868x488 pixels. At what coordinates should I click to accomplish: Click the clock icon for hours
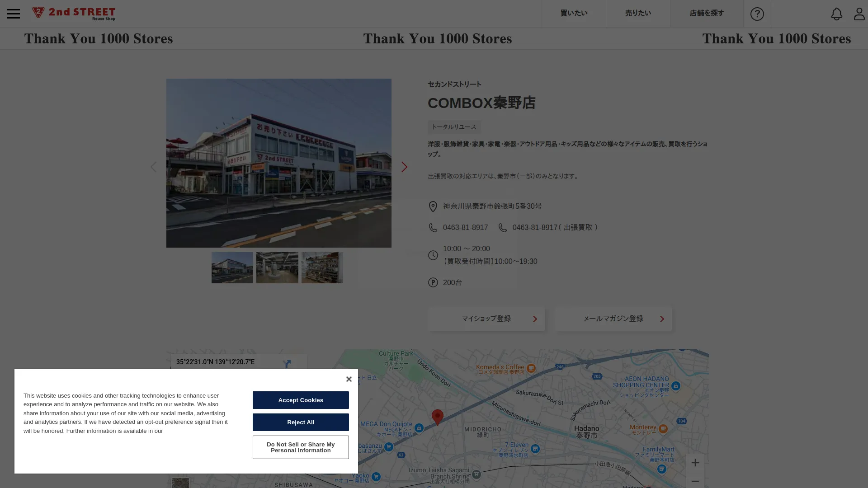[433, 255]
